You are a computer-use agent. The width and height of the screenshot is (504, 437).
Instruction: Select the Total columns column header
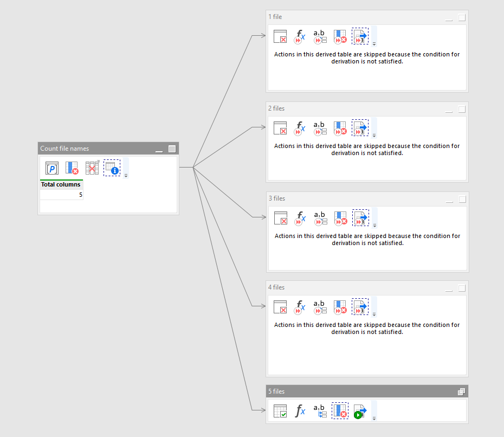pyautogui.click(x=61, y=184)
